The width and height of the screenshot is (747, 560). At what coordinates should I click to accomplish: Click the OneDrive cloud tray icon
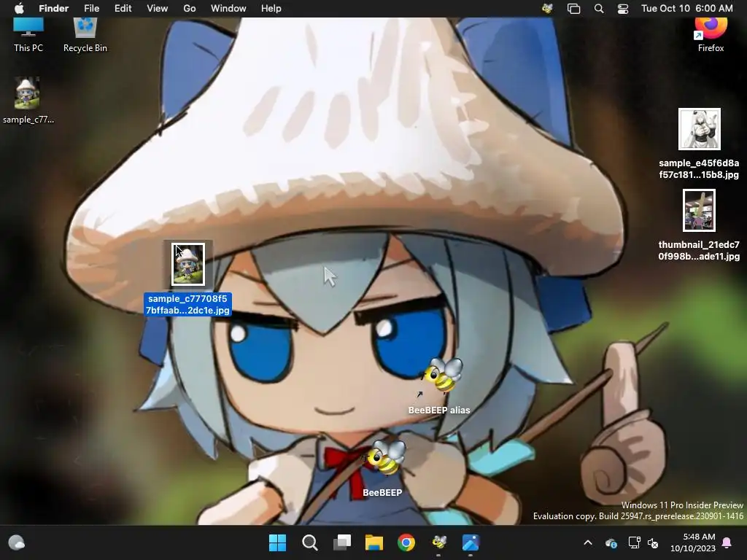[x=611, y=542]
